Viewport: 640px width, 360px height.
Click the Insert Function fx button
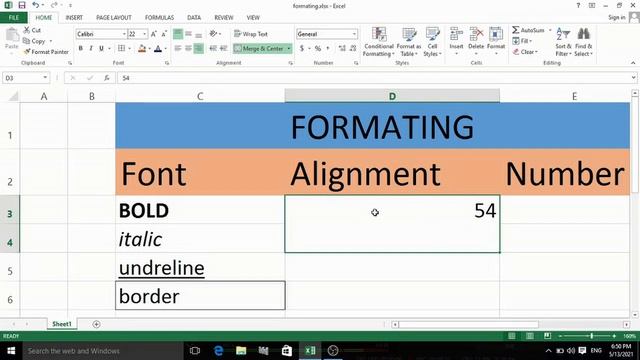click(107, 78)
